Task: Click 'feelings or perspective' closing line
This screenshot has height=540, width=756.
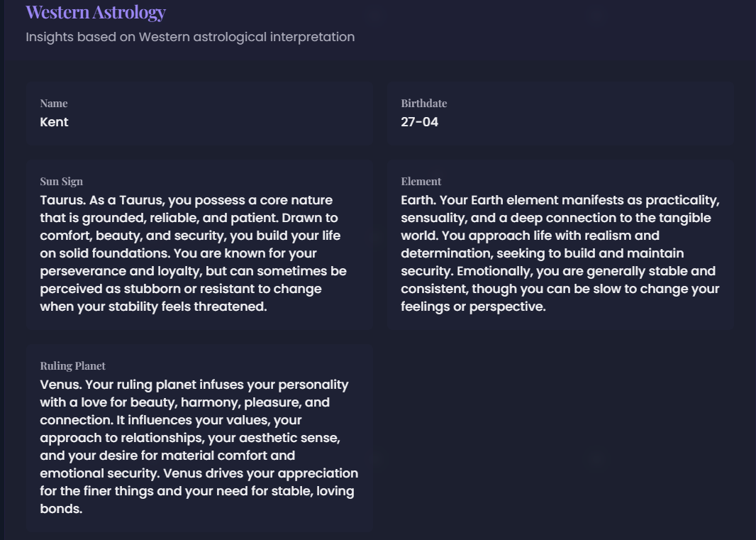Action: [473, 307]
